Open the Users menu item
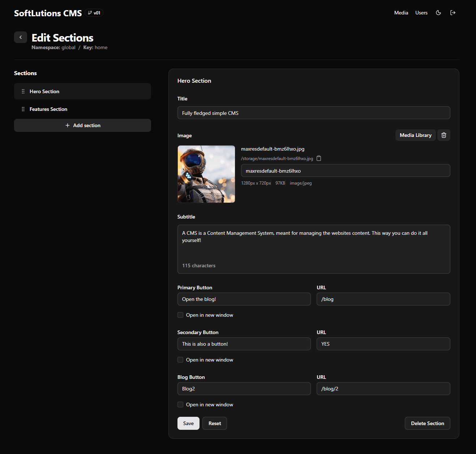This screenshot has width=476, height=454. 421,13
